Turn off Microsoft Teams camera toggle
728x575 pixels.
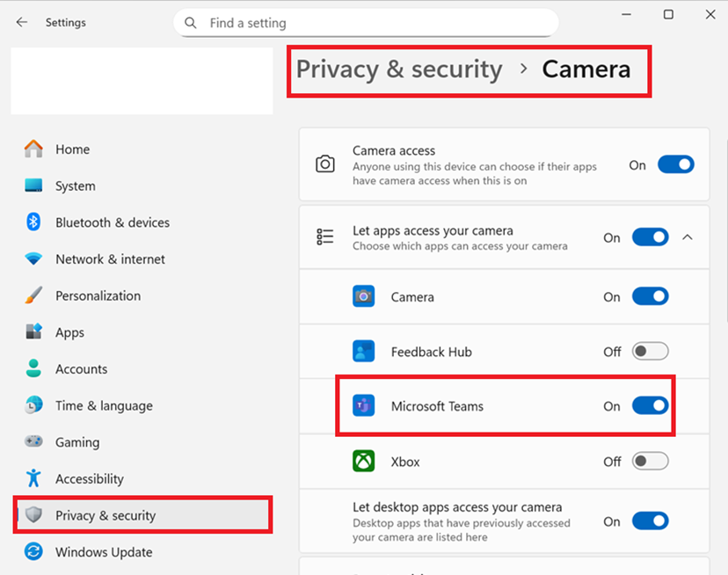click(650, 405)
